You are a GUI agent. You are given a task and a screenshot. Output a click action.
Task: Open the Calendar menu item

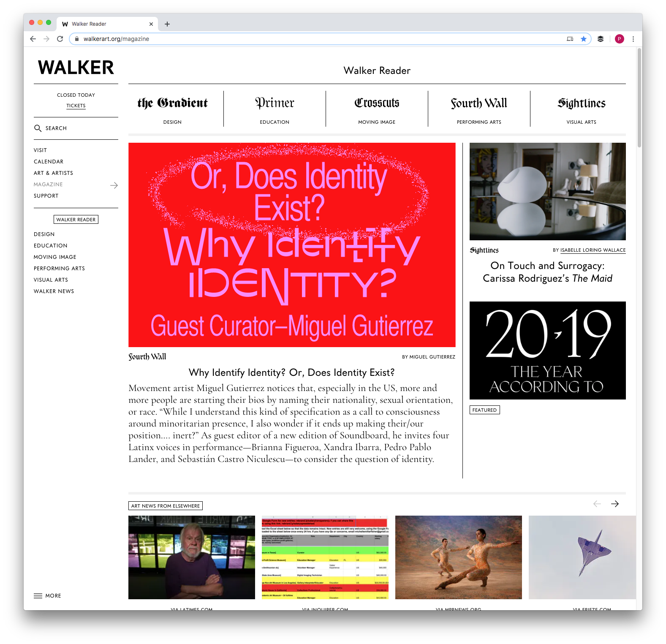pos(49,162)
